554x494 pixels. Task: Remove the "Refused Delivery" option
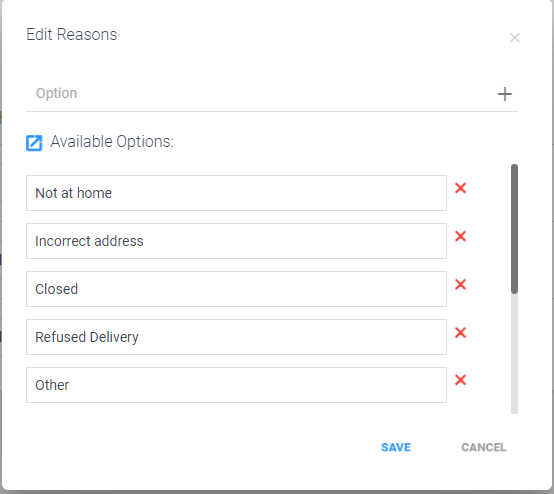coord(460,332)
